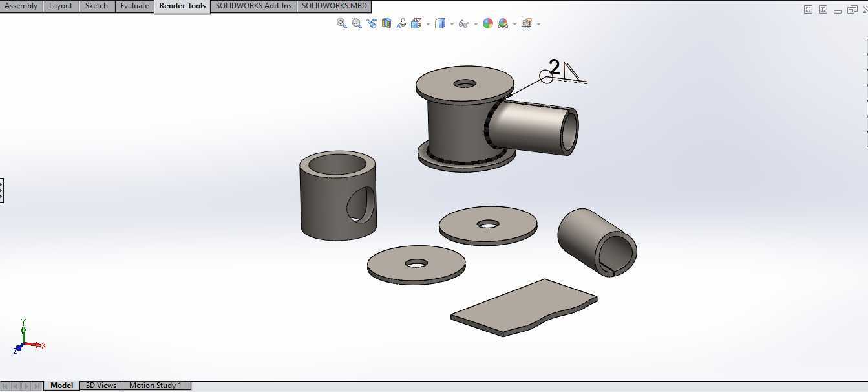Click the collapse left panel icon

(x=808, y=10)
